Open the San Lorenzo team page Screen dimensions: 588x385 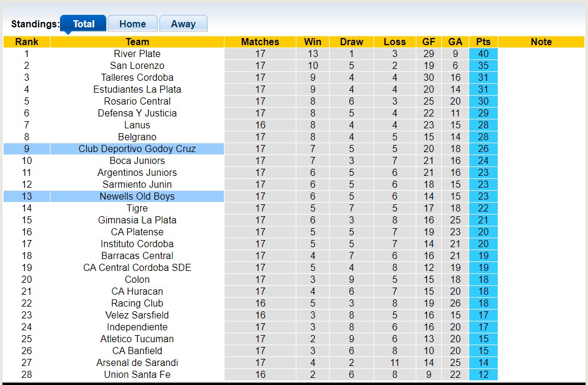[137, 65]
